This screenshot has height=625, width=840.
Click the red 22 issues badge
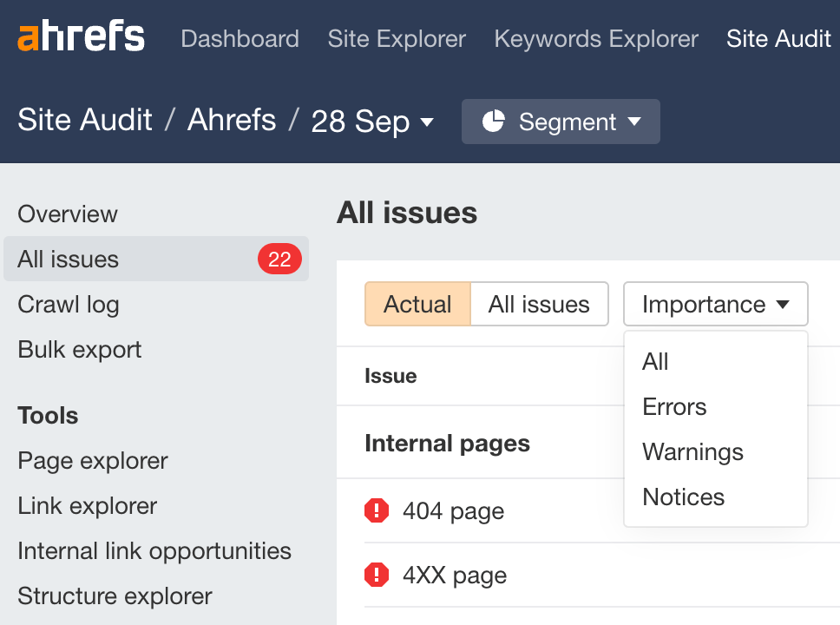279,259
